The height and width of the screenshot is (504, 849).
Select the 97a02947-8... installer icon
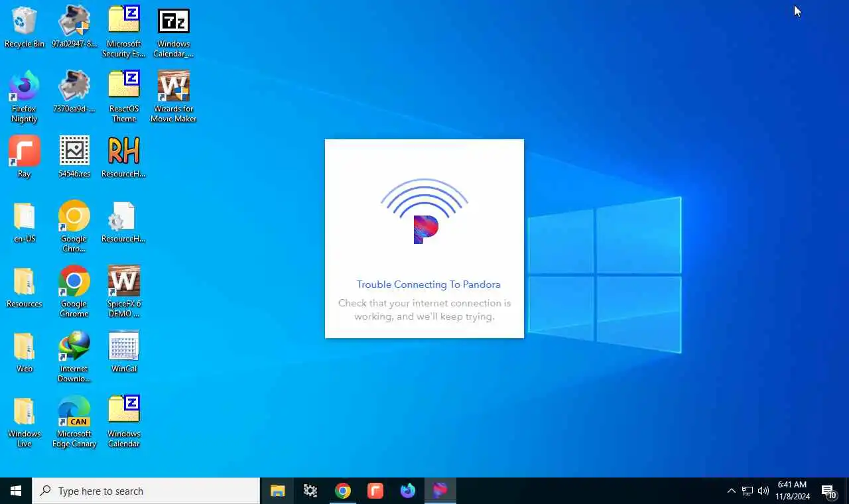[x=74, y=28]
